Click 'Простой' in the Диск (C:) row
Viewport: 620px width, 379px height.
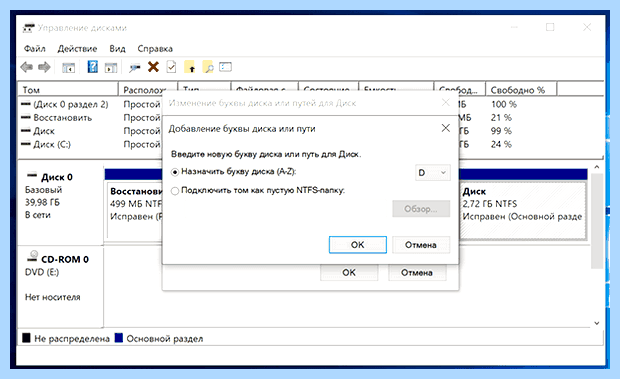pos(142,144)
